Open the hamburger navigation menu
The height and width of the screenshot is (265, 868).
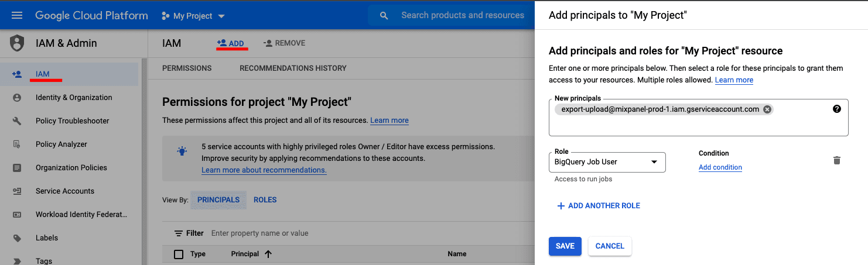(x=17, y=15)
